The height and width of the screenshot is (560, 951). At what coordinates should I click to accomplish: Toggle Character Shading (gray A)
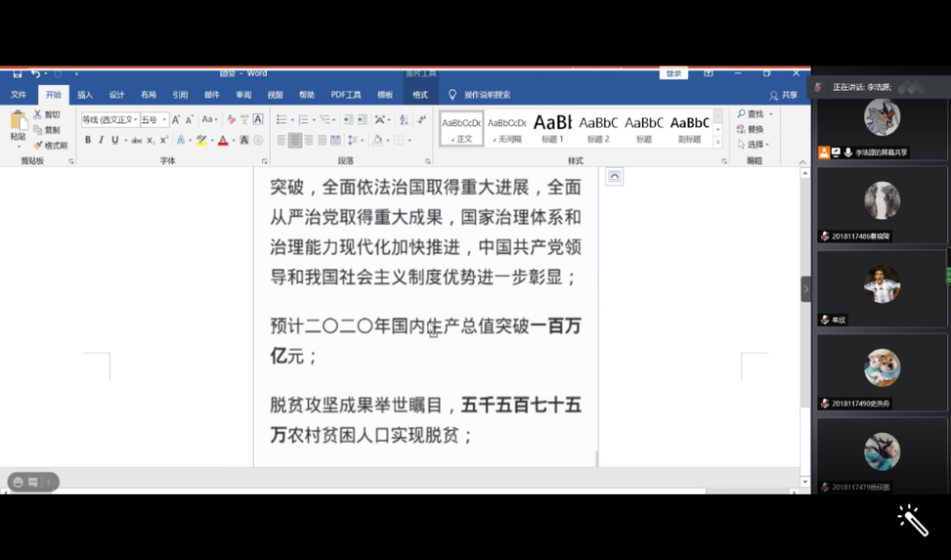245,140
